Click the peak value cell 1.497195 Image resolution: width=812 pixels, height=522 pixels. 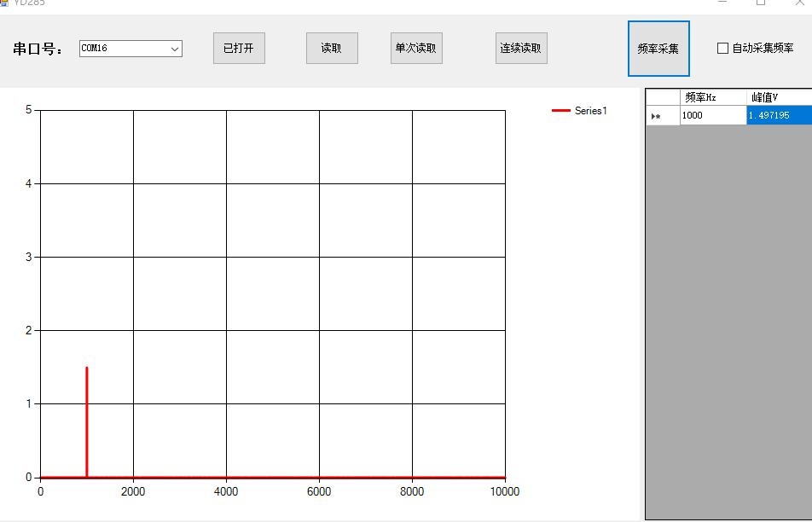click(x=780, y=115)
